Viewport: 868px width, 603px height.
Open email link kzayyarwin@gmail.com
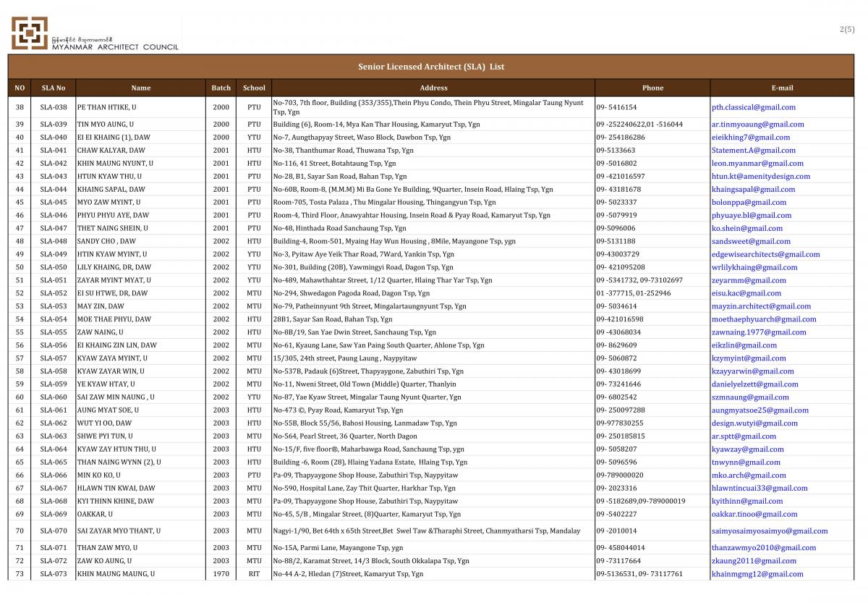[752, 371]
